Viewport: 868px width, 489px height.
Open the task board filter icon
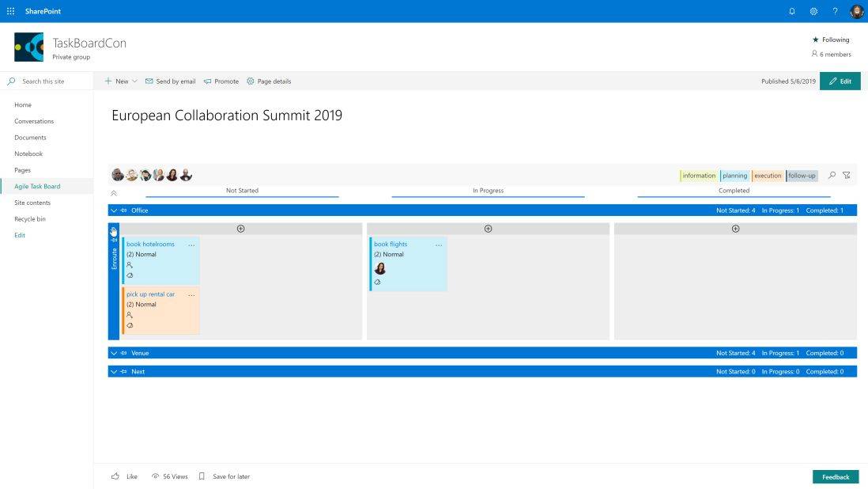847,176
